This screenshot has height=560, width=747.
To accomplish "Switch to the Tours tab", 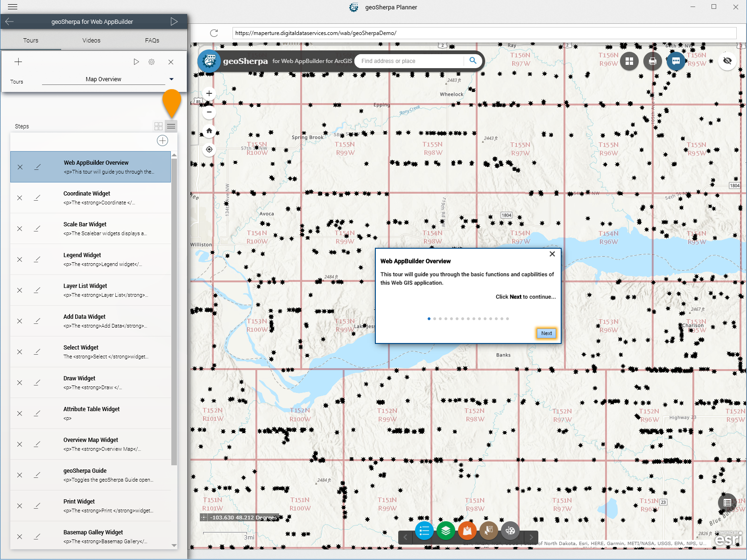I will (x=31, y=41).
